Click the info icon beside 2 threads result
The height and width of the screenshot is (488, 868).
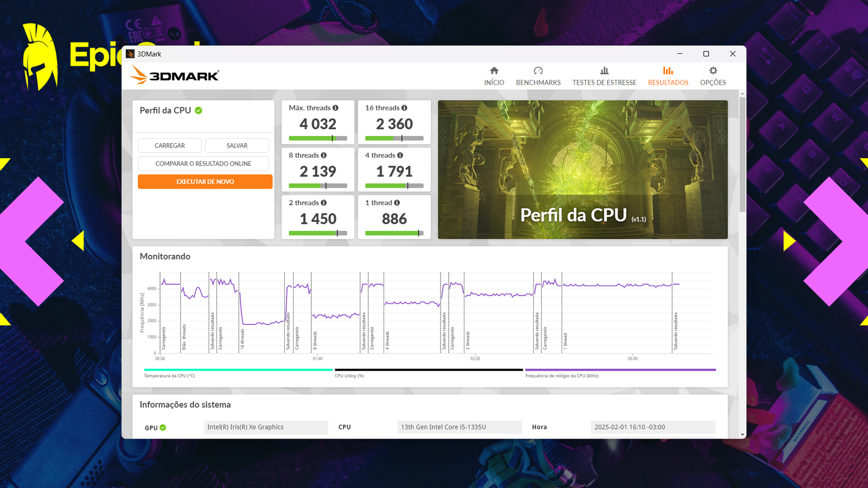[x=324, y=203]
